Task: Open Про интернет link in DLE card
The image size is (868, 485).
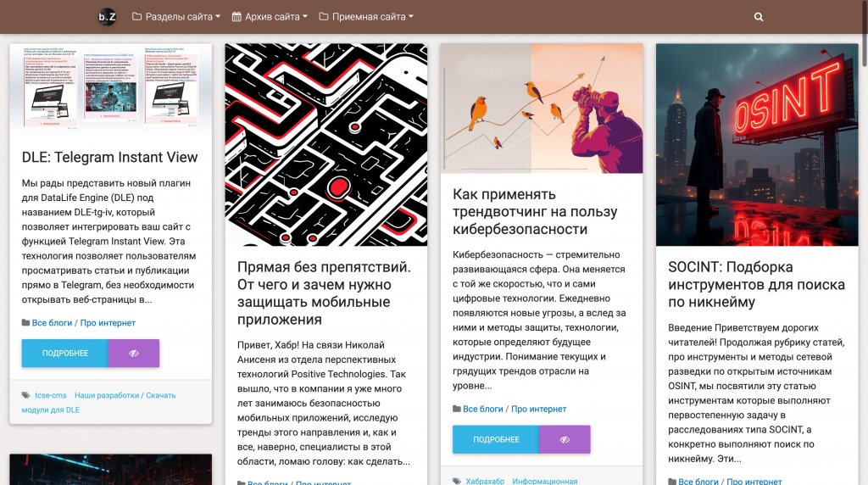Action: (x=108, y=323)
